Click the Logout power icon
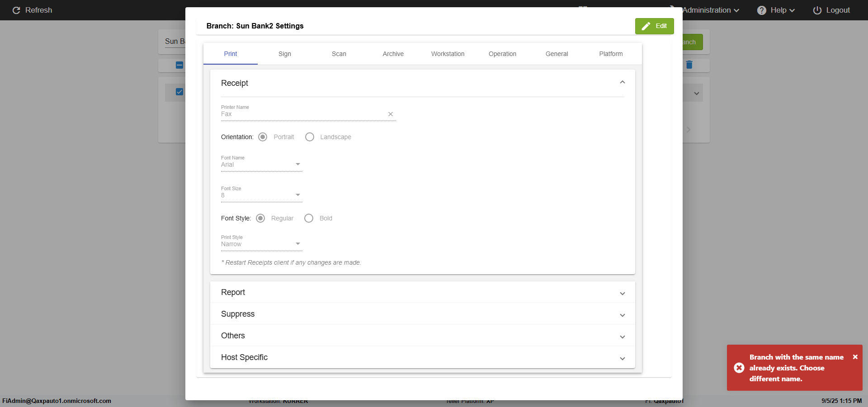Screen dimensions: 868x407 coord(817,10)
